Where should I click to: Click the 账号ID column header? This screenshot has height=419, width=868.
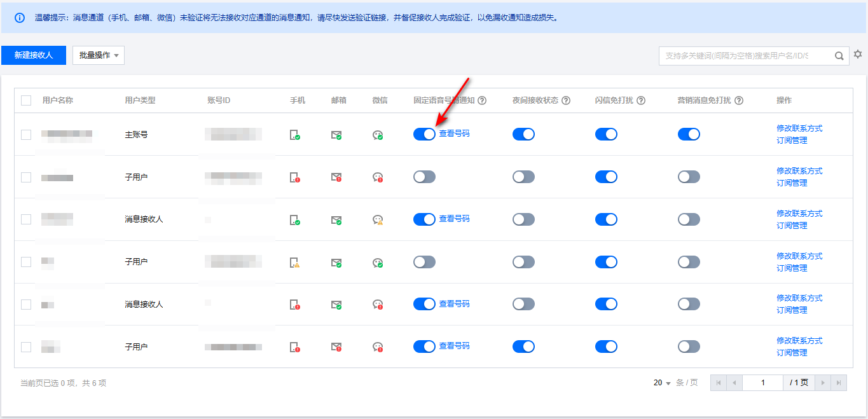(219, 100)
